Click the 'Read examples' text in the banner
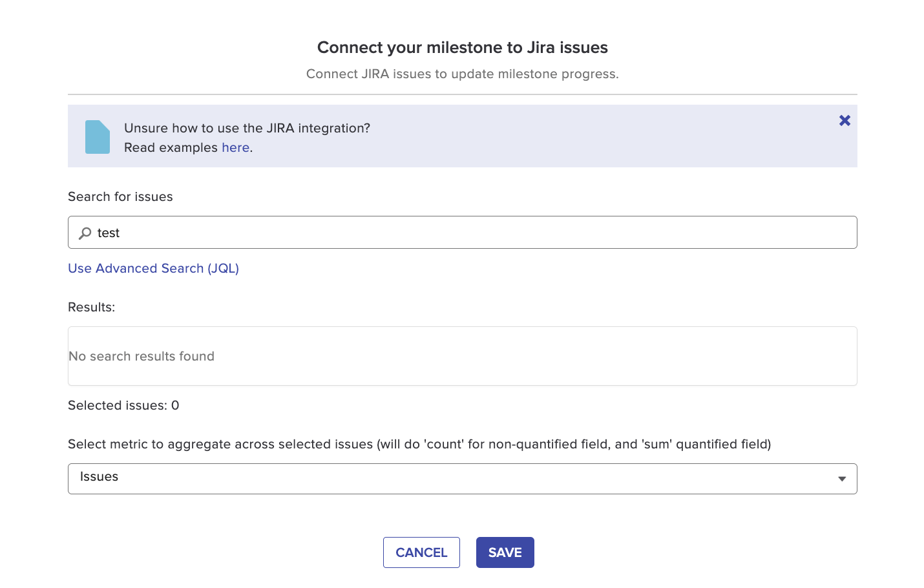This screenshot has height=588, width=924. 171,148
